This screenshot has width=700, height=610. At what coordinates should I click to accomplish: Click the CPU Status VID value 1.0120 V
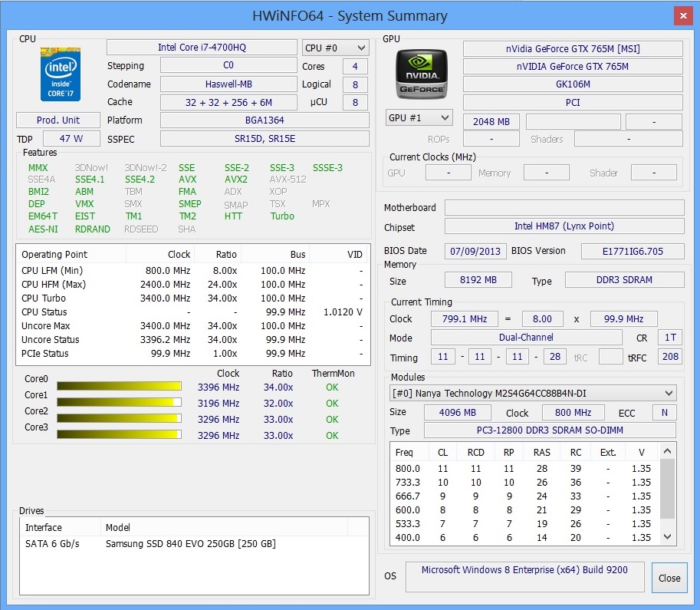tap(343, 312)
